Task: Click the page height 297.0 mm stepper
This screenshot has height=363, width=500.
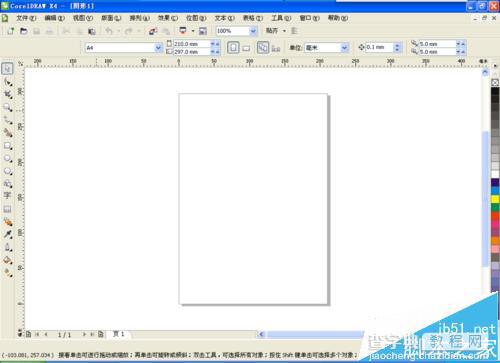Action: (x=215, y=52)
